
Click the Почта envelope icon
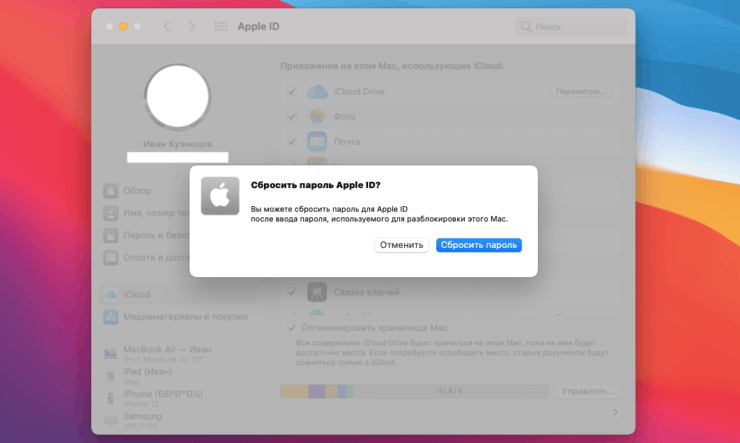[317, 142]
